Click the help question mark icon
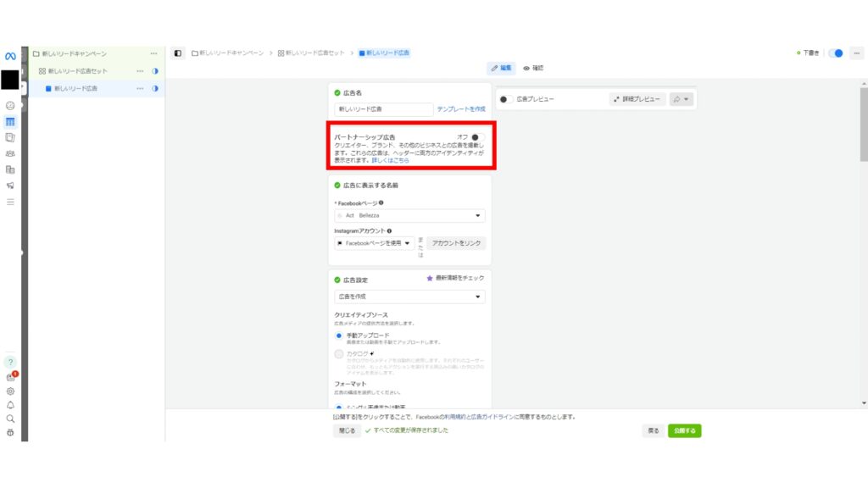 (x=10, y=378)
